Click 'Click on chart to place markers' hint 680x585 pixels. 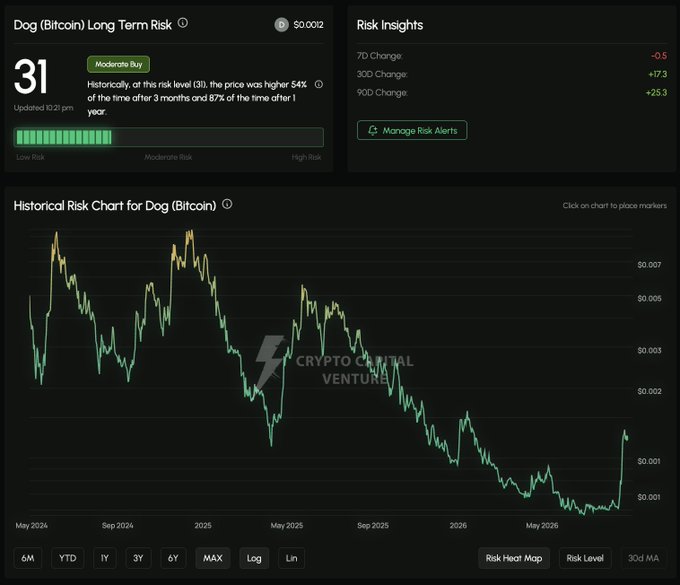click(615, 206)
